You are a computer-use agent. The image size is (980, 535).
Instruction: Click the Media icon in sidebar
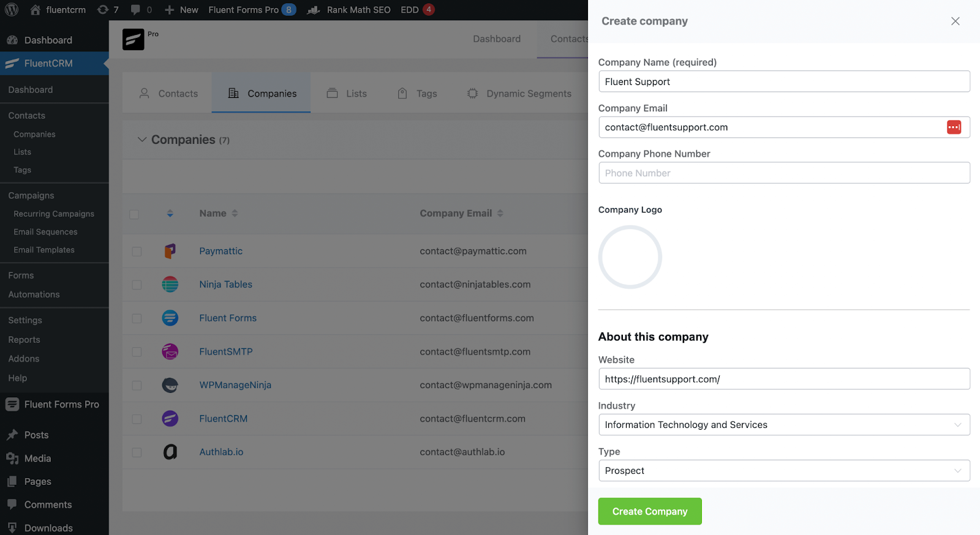(x=12, y=458)
